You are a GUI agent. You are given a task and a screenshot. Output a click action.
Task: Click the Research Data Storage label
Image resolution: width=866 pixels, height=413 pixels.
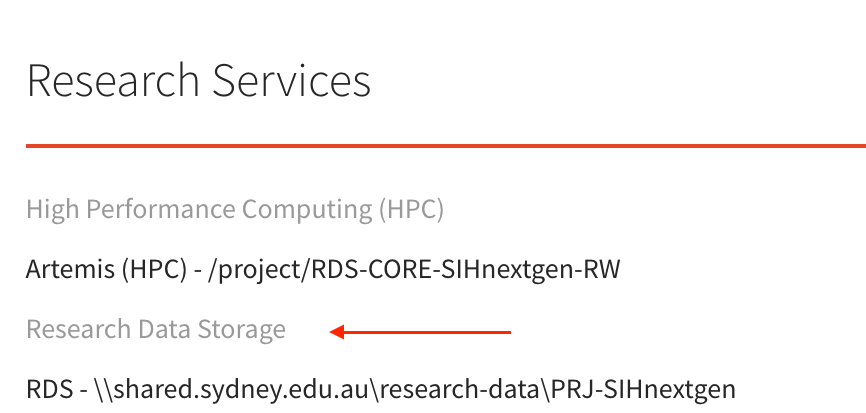tap(156, 329)
